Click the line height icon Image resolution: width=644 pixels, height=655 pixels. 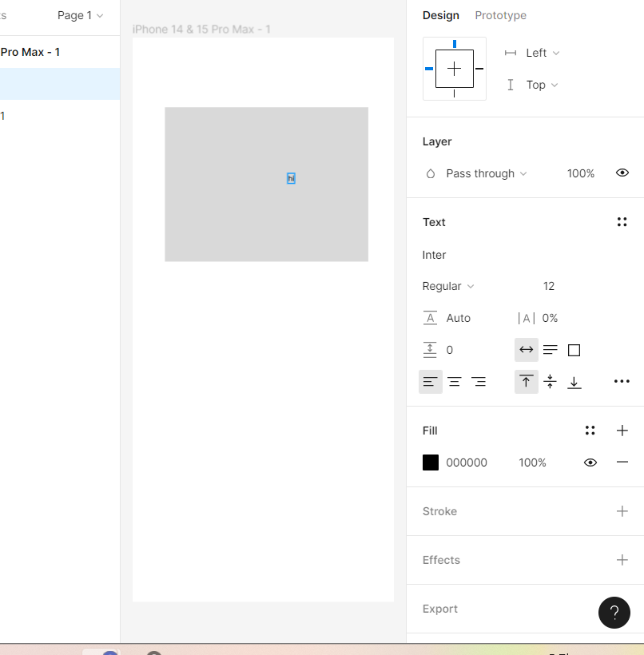click(430, 318)
